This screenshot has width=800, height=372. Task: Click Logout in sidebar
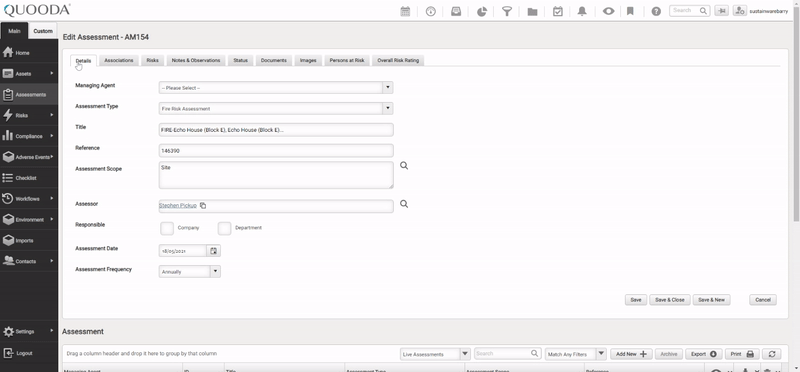(29, 353)
